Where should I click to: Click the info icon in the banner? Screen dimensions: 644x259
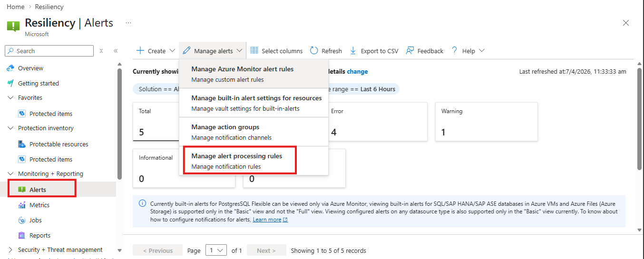(143, 203)
